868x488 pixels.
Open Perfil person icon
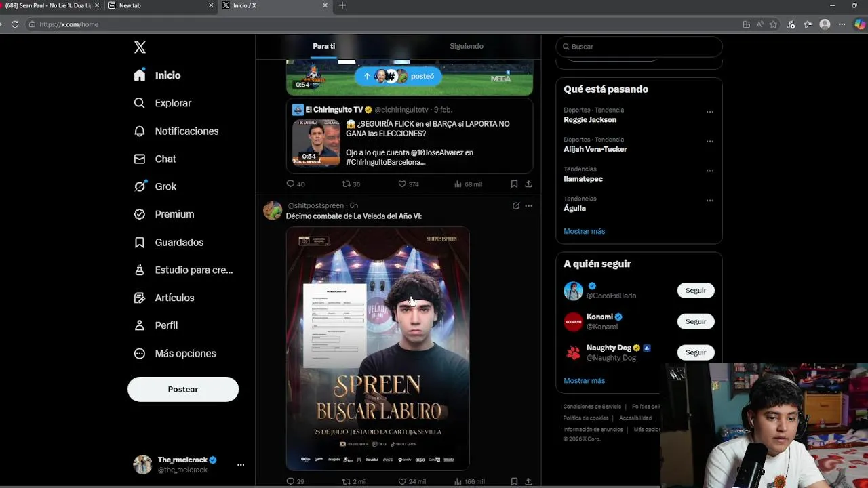point(140,325)
